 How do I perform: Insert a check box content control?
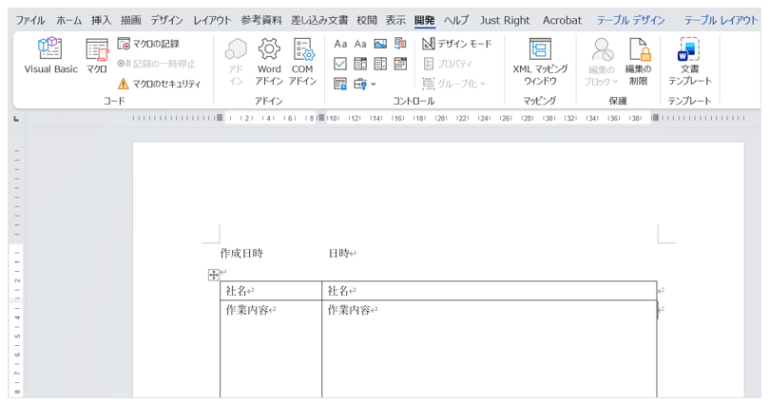coord(340,64)
